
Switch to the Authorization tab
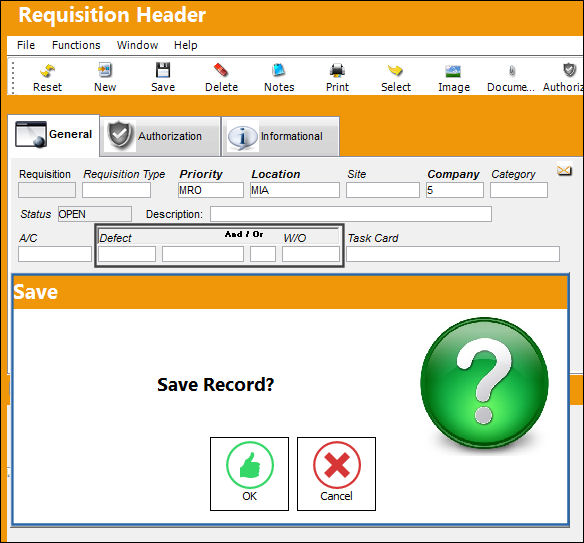[161, 136]
